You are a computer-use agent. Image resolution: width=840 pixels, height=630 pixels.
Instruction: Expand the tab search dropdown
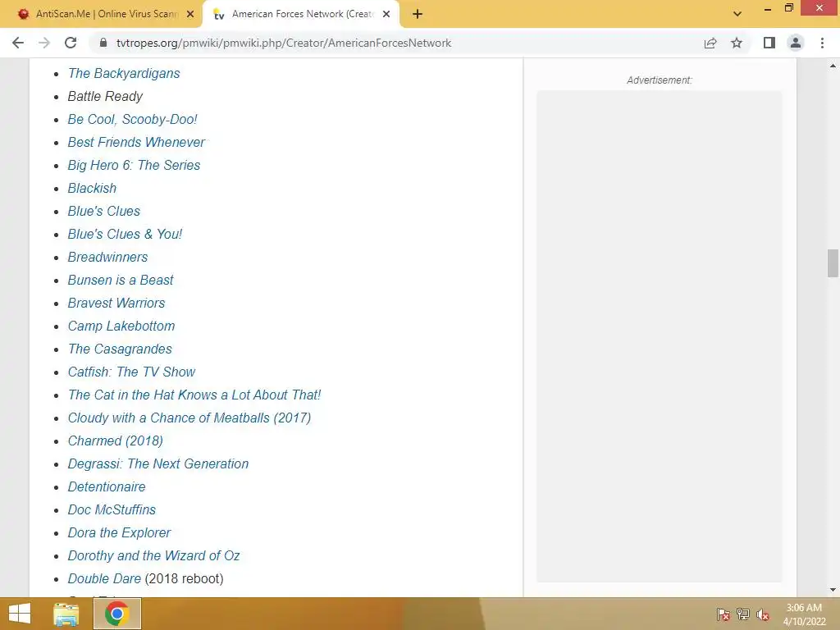tap(737, 14)
